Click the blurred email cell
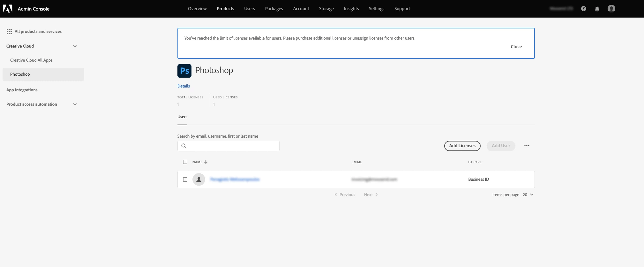Screen dimensions: 644x267 374,179
